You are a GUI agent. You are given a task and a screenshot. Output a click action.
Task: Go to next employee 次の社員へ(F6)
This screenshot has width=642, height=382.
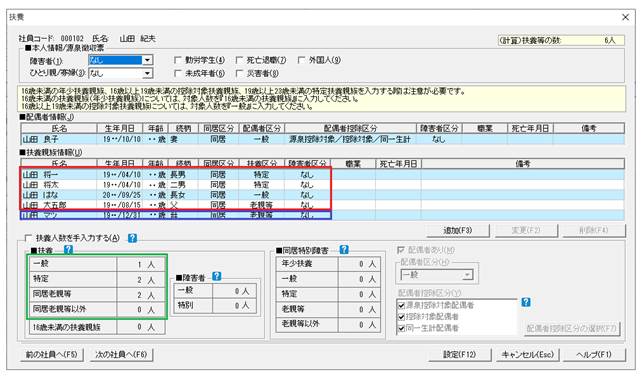[x=121, y=355]
